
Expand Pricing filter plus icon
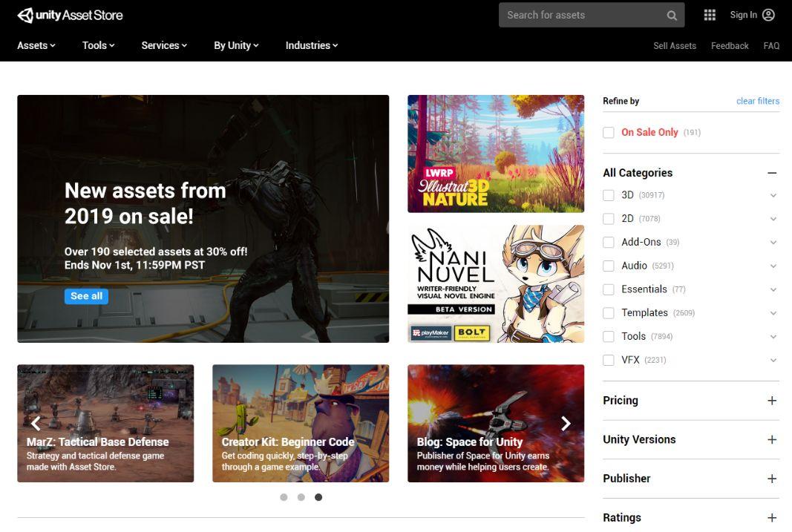(x=772, y=401)
